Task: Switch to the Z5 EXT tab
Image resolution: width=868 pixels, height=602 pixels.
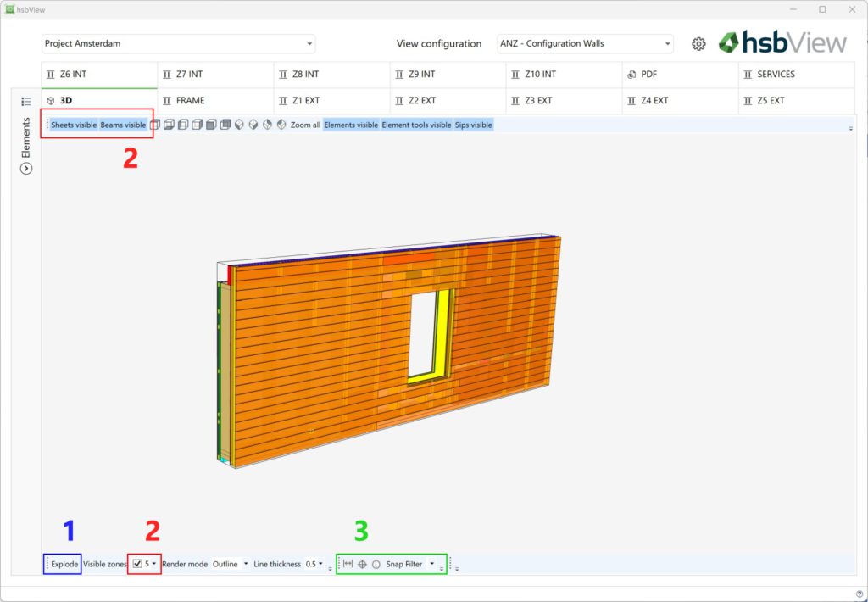Action: (797, 101)
